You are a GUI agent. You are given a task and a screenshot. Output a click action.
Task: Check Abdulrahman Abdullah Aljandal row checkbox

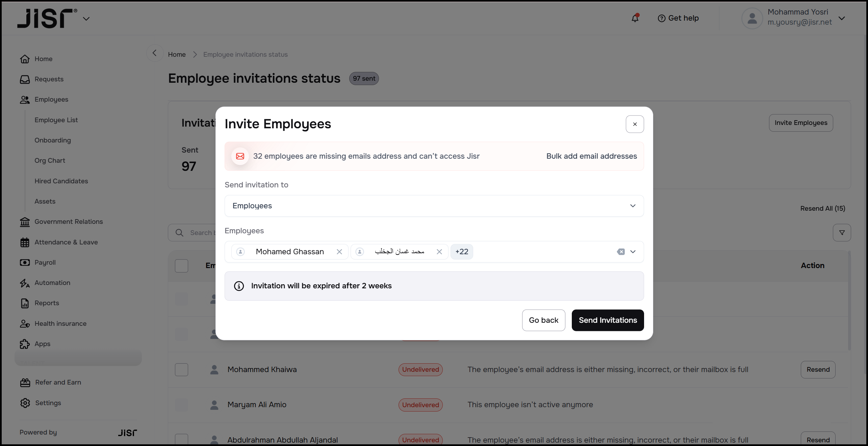click(181, 439)
